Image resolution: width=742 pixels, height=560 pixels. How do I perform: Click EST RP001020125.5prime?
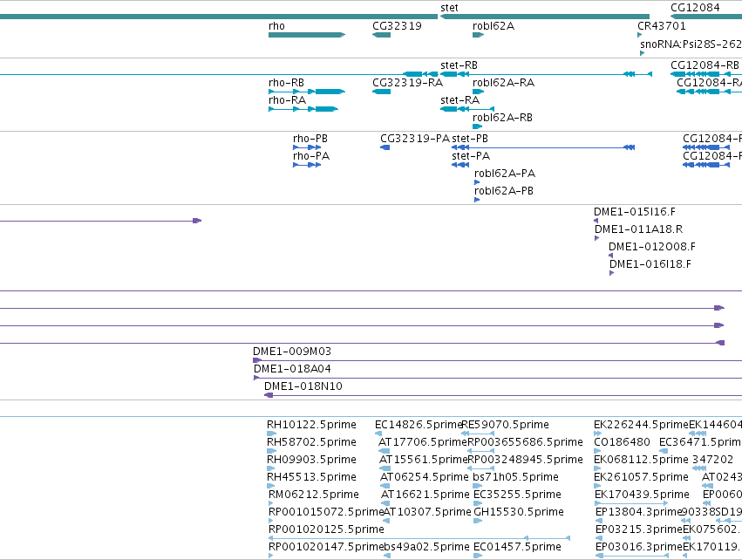(x=326, y=529)
